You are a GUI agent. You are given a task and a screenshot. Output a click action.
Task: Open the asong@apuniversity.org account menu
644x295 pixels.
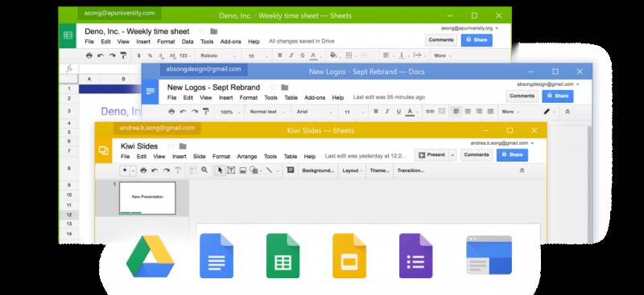469,28
